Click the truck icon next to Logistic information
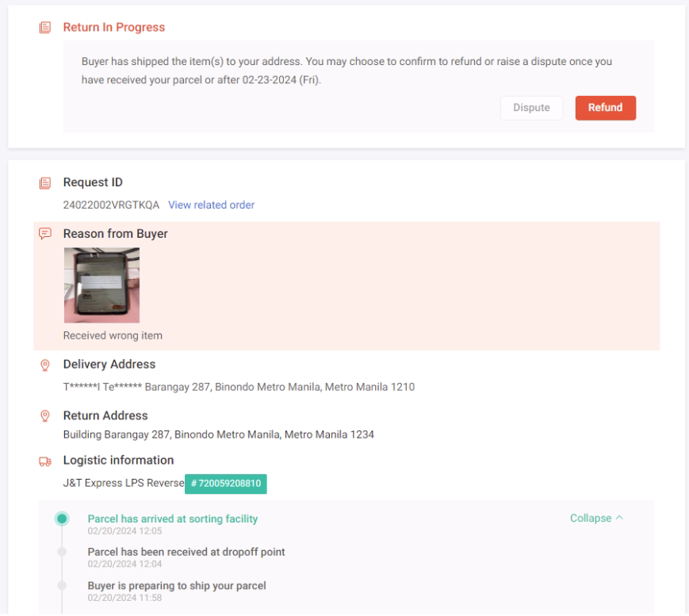 coord(45,460)
